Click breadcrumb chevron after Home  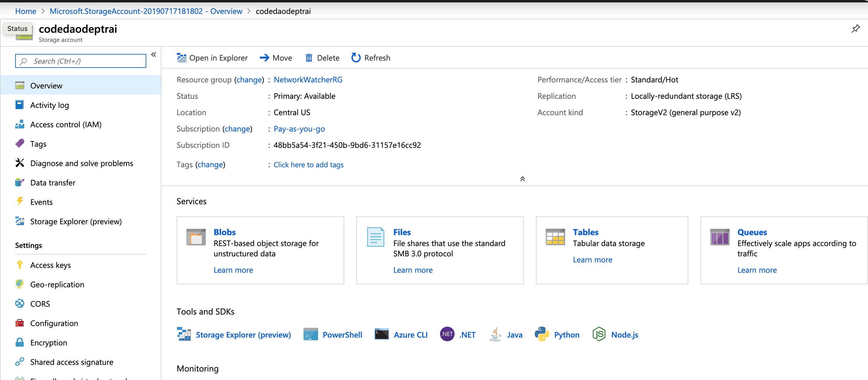tap(43, 11)
